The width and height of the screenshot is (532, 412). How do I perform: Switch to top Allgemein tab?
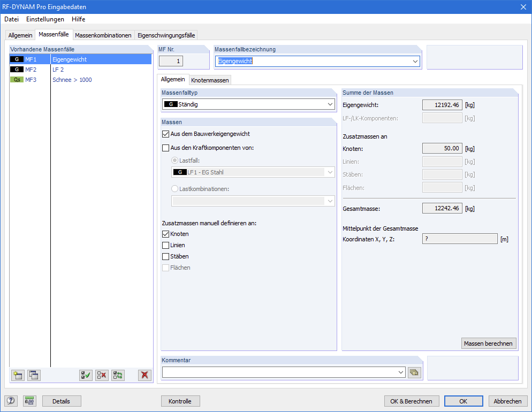click(20, 35)
